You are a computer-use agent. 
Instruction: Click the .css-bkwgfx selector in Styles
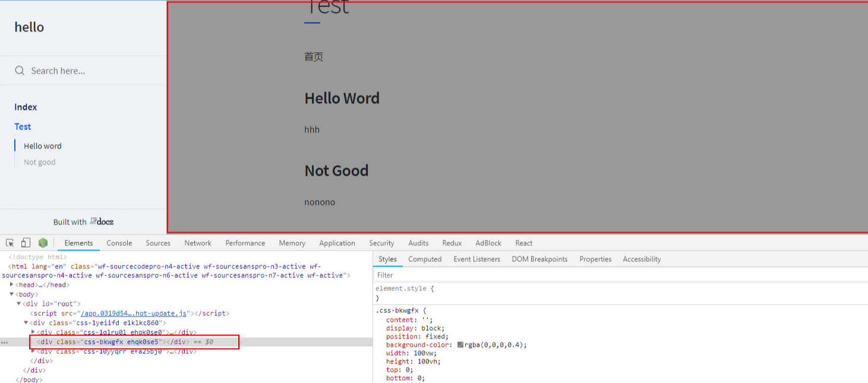[x=397, y=311]
